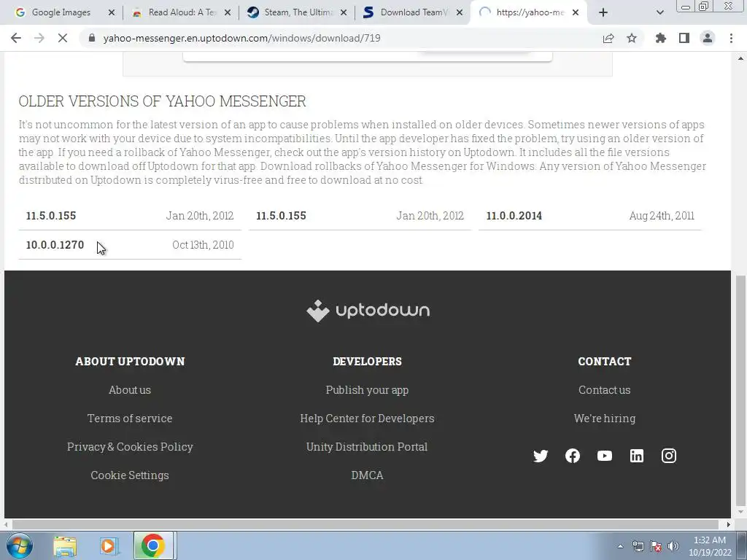Open a new browser tab

click(x=603, y=12)
